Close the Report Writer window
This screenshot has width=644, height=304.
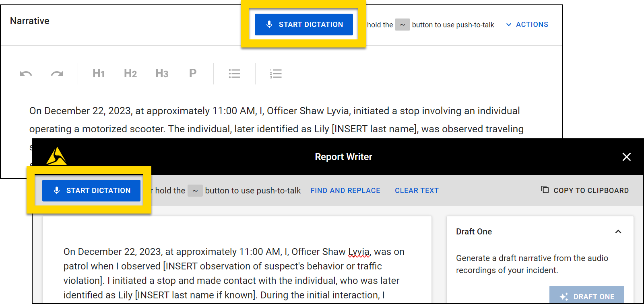tap(626, 157)
